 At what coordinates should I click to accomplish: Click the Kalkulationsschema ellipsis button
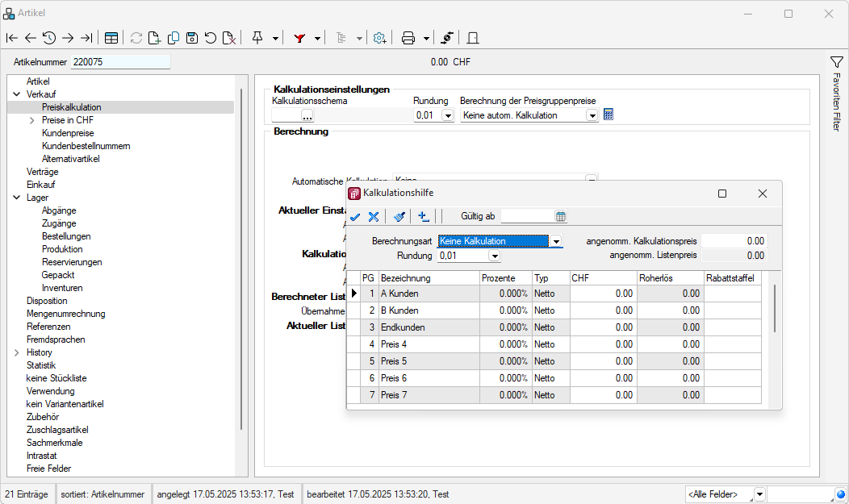click(307, 116)
